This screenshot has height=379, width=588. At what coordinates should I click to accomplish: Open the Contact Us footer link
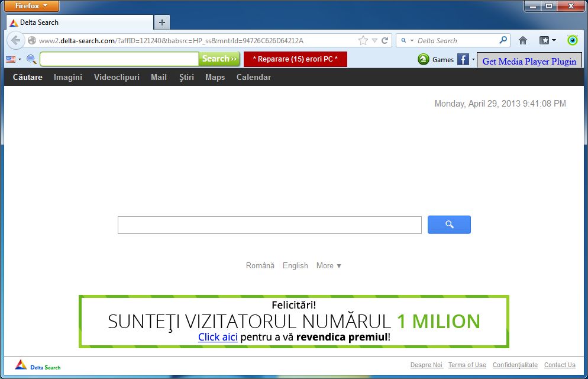[x=560, y=365]
